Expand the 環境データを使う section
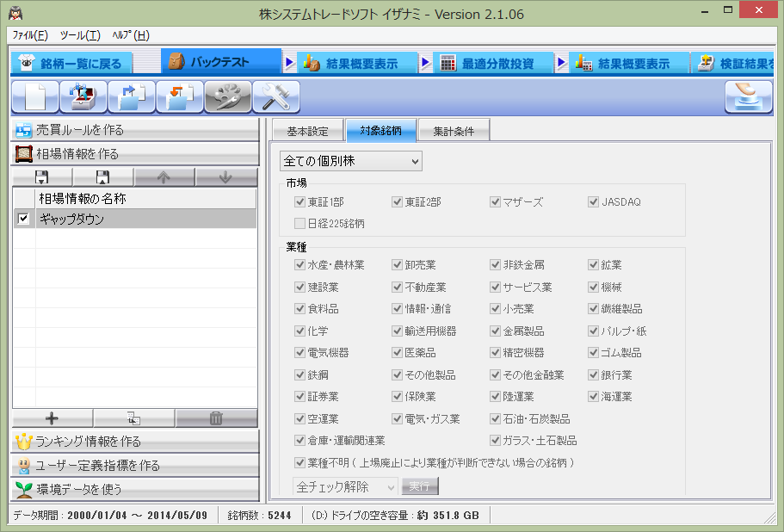Viewport: 784px width, 532px height. 135,489
